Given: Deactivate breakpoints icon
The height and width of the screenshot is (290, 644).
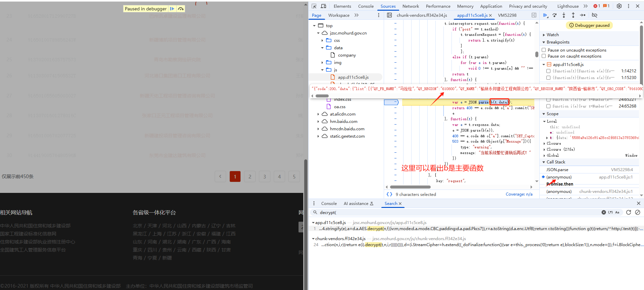Looking at the screenshot, I should click(x=594, y=15).
